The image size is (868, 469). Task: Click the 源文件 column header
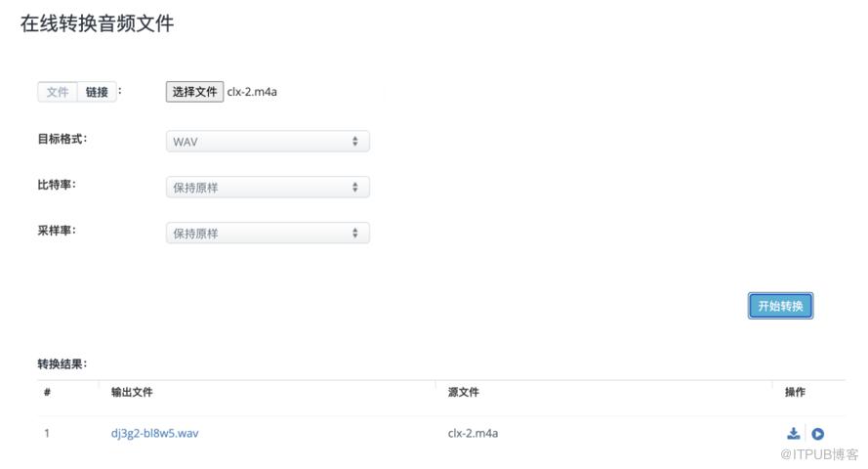pos(463,392)
